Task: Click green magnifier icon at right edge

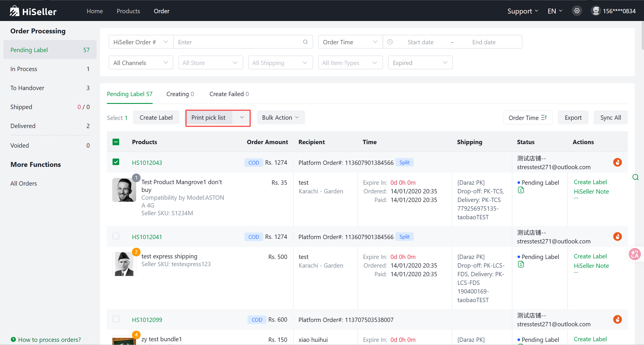Action: pyautogui.click(x=635, y=177)
